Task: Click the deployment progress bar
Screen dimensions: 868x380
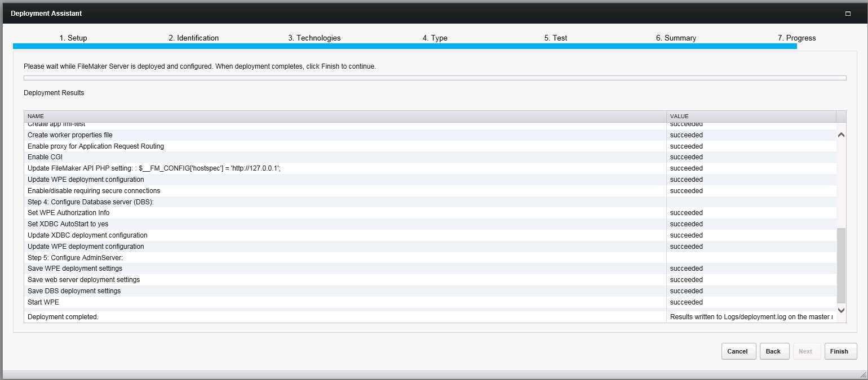Action: (435, 78)
